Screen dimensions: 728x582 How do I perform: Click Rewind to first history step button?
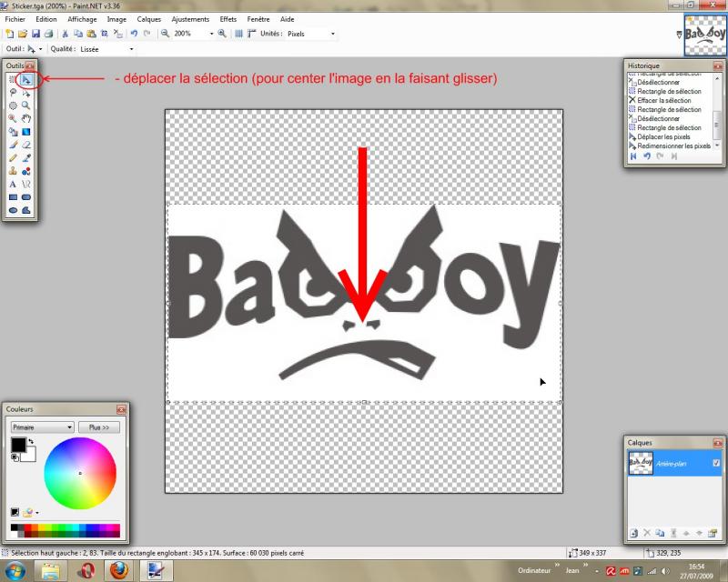[633, 156]
